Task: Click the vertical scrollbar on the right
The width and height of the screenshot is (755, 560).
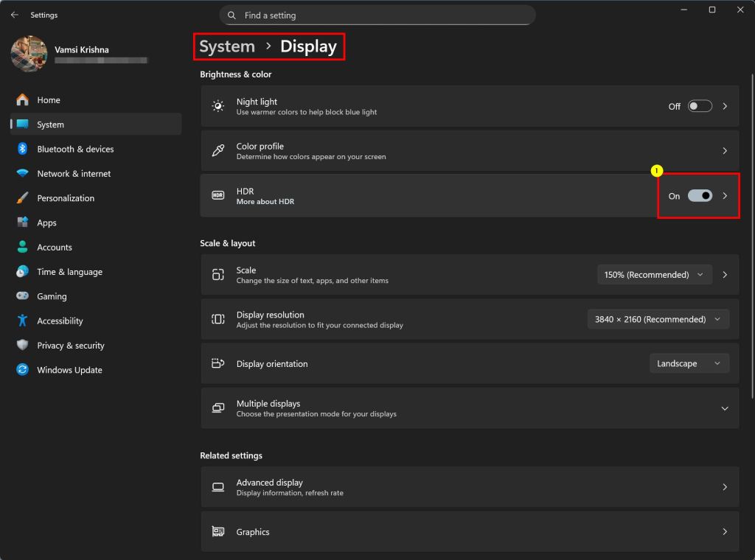Action: pyautogui.click(x=752, y=236)
